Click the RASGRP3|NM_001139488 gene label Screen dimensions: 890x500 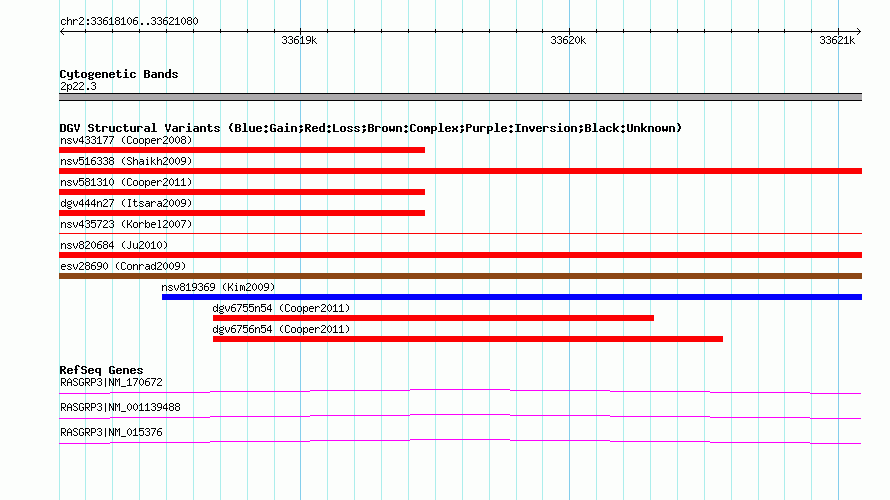pos(120,407)
